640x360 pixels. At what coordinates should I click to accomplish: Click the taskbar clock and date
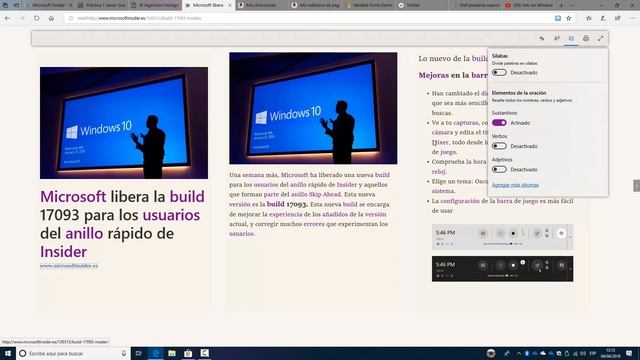click(611, 353)
